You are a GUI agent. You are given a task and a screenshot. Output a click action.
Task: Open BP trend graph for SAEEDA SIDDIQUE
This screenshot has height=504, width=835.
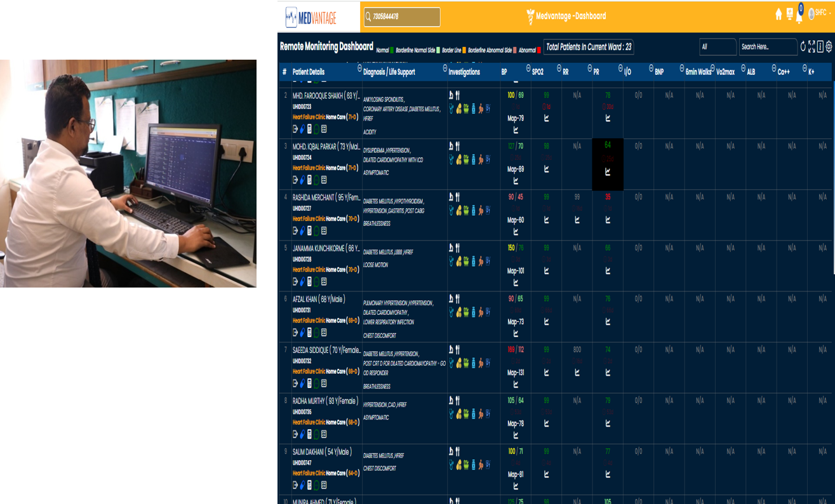tap(516, 384)
